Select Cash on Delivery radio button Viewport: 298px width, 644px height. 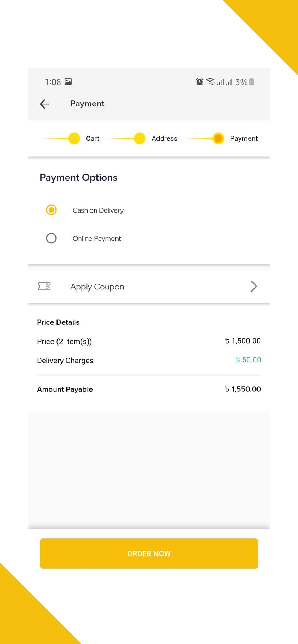click(51, 210)
